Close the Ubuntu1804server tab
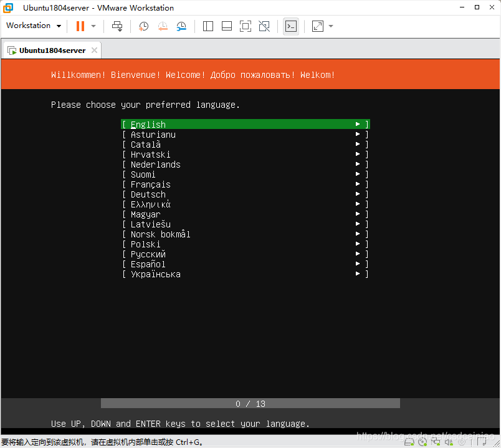Screen dimensions: 501x448 (94, 50)
